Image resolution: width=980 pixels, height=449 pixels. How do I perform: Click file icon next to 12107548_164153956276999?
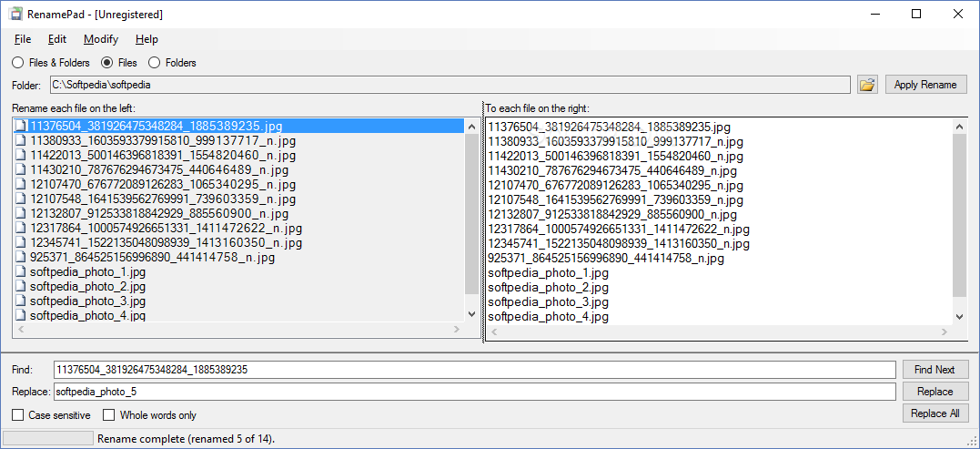21,199
